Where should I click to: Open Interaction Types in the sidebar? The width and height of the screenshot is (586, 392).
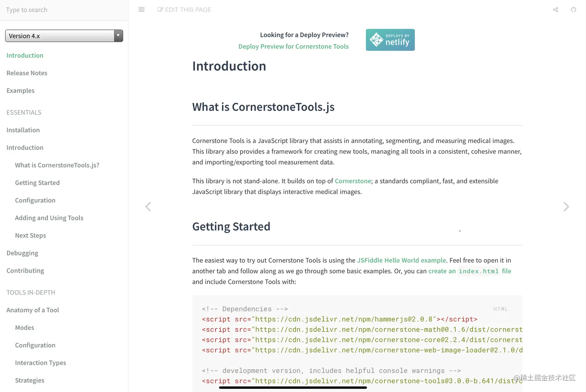click(41, 363)
